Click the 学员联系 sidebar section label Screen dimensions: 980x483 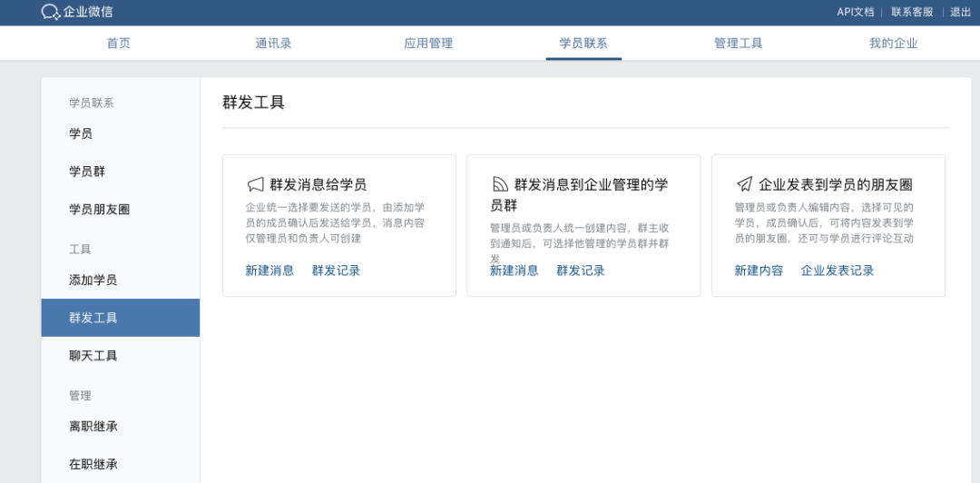click(x=92, y=103)
